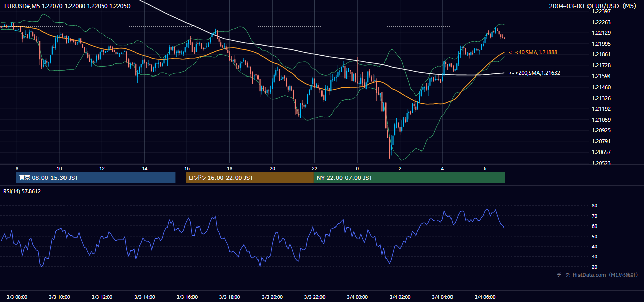The image size is (644, 302).
Task: Click the 3/3 18:00 time label
Action: [x=230, y=297]
